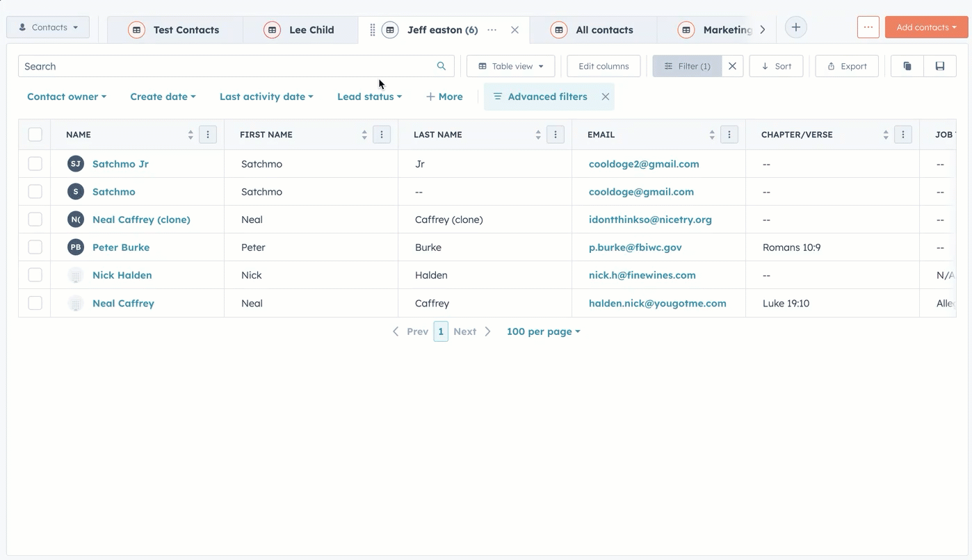972x560 pixels.
Task: Open Nick Halden contact link
Action: tap(122, 275)
